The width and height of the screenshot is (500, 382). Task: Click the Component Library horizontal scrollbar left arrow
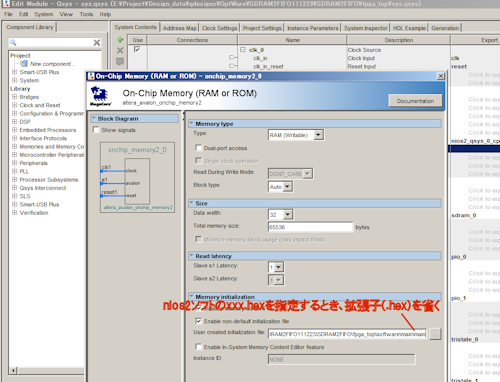click(13, 371)
